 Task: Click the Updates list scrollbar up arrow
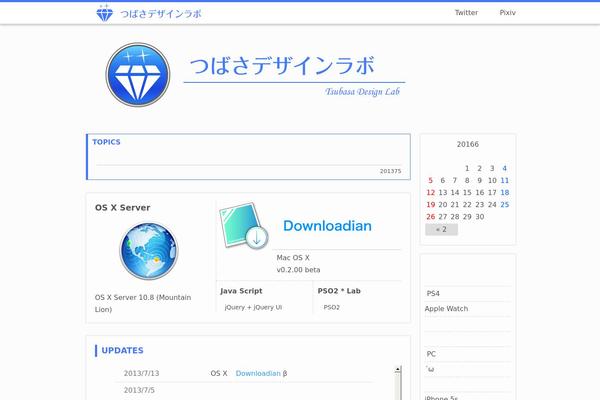point(398,369)
